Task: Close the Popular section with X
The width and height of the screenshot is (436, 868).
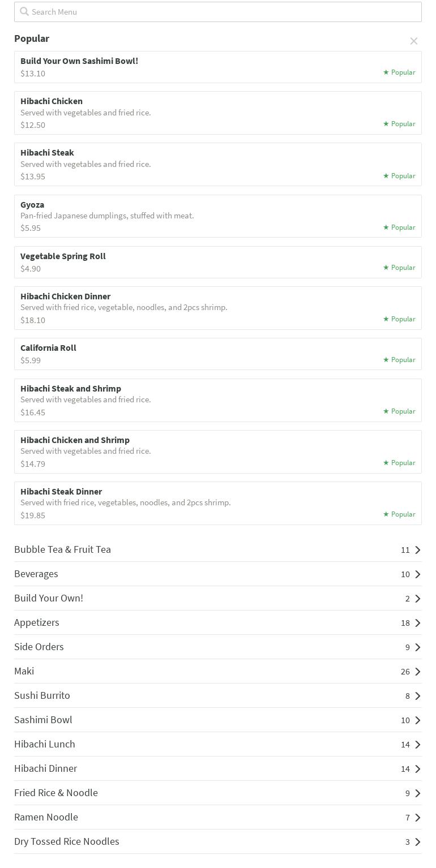Action: [x=414, y=41]
